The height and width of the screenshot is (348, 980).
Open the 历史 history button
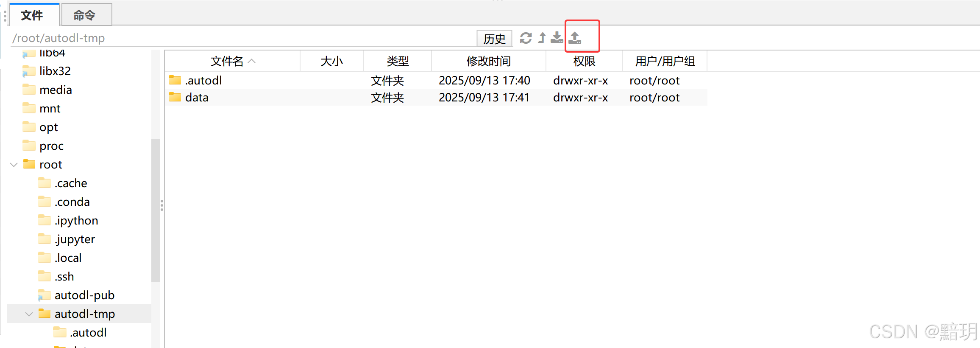pos(494,39)
